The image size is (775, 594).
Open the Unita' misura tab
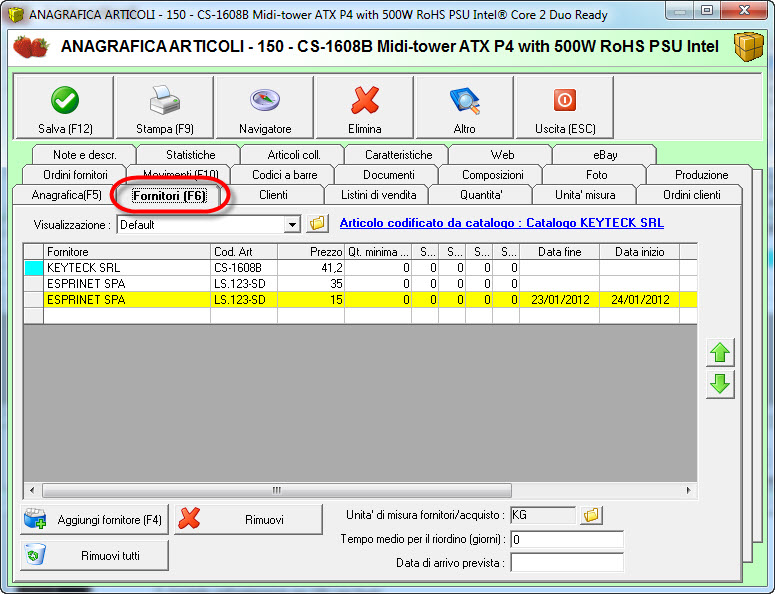pos(585,195)
